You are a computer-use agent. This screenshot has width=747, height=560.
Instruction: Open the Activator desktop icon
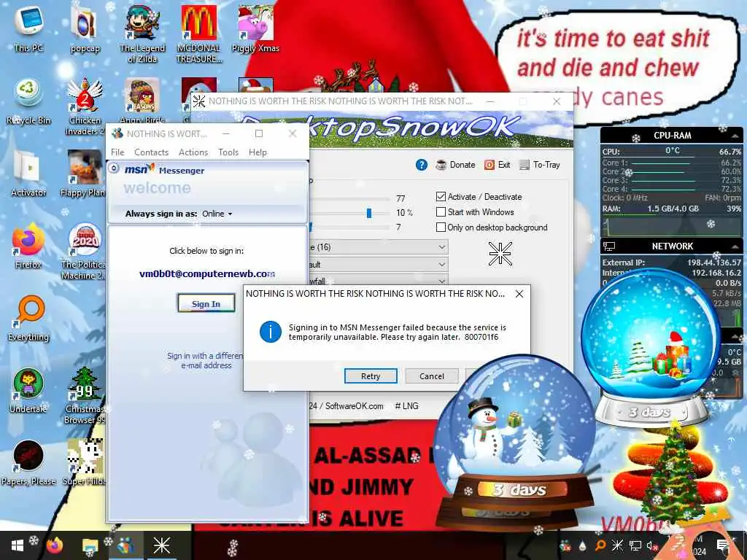coord(28,174)
